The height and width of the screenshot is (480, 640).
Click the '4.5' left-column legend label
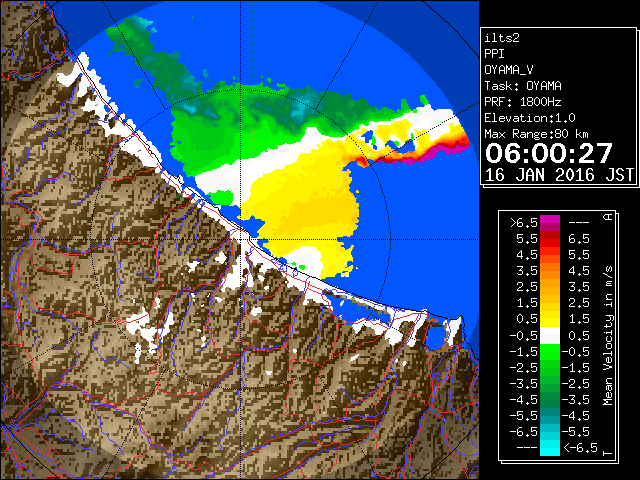click(x=527, y=255)
